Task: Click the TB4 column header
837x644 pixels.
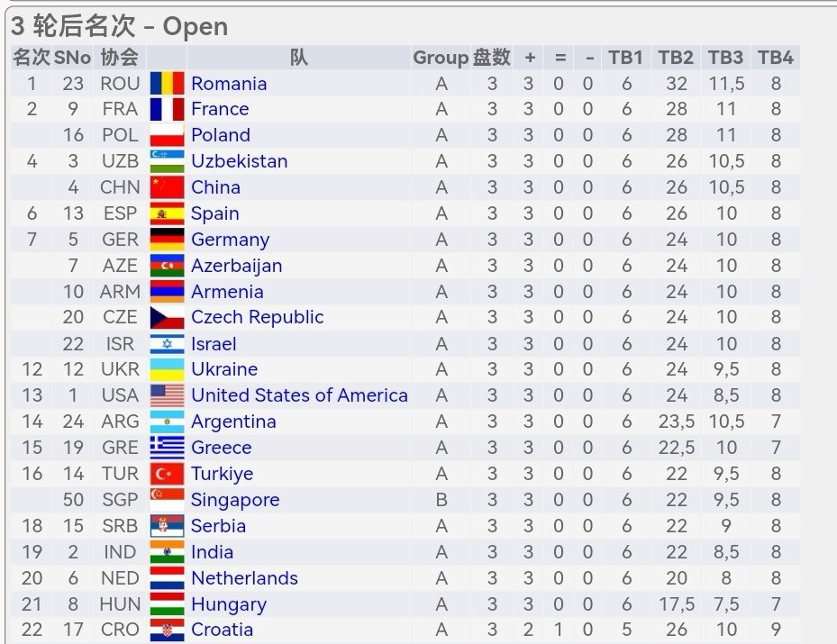Action: 776,57
